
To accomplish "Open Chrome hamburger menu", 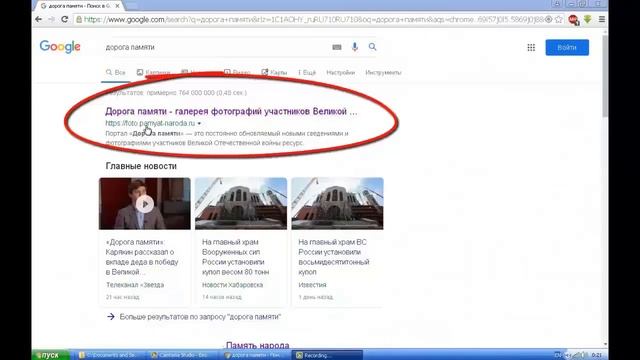I will (x=602, y=19).
